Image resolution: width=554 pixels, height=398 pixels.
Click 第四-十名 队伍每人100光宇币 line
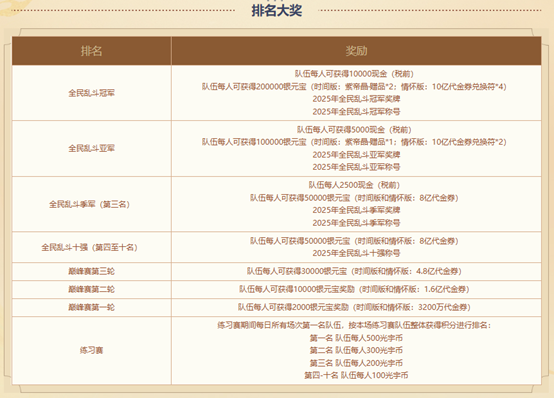pyautogui.click(x=356, y=376)
